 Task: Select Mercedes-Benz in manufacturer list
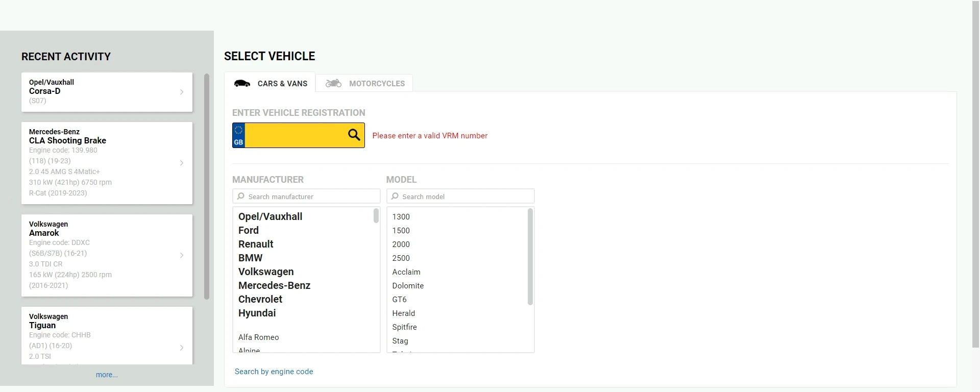274,285
